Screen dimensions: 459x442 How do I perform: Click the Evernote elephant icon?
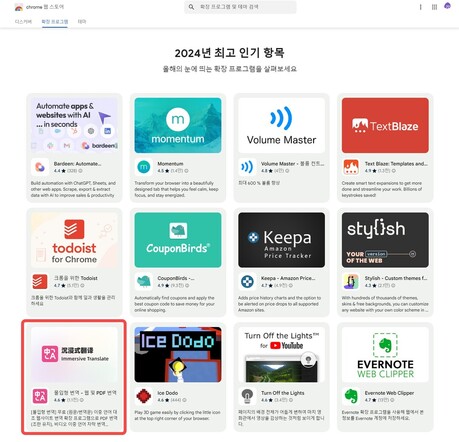click(x=351, y=396)
